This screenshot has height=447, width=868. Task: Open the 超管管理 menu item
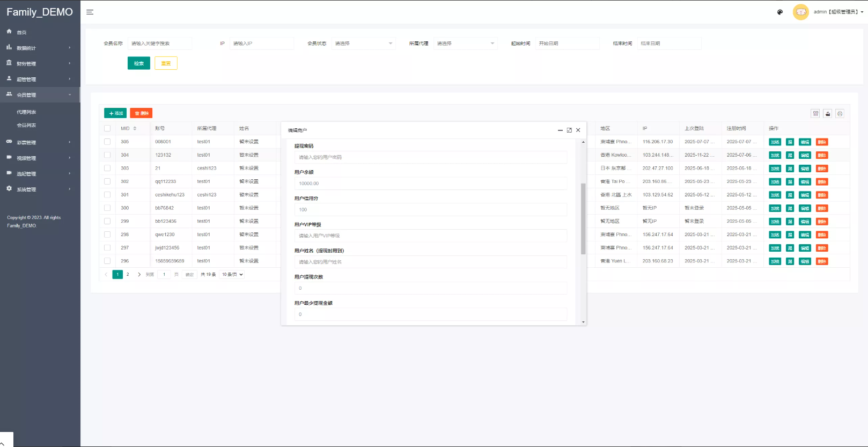(40, 79)
